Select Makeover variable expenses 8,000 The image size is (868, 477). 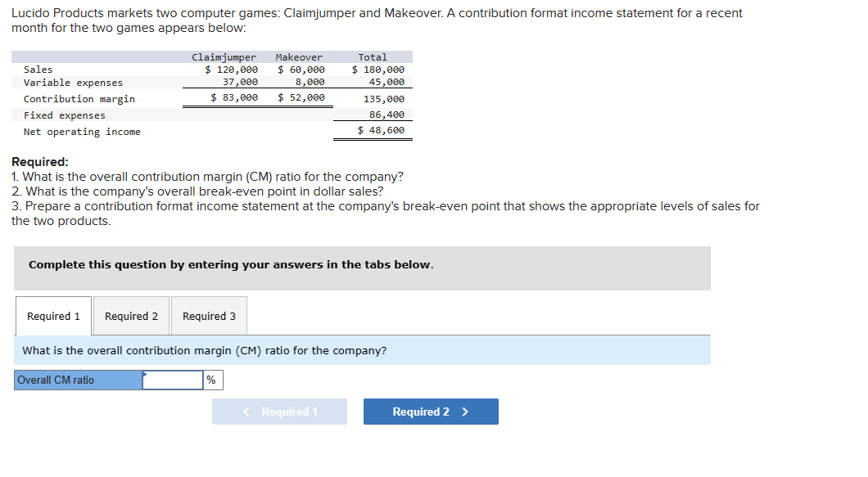(x=310, y=82)
